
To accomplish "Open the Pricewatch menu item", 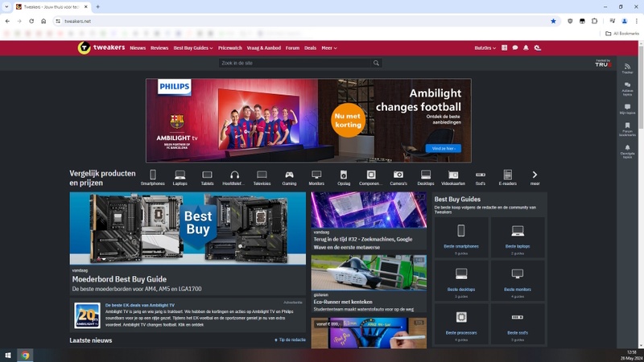I will coord(230,48).
